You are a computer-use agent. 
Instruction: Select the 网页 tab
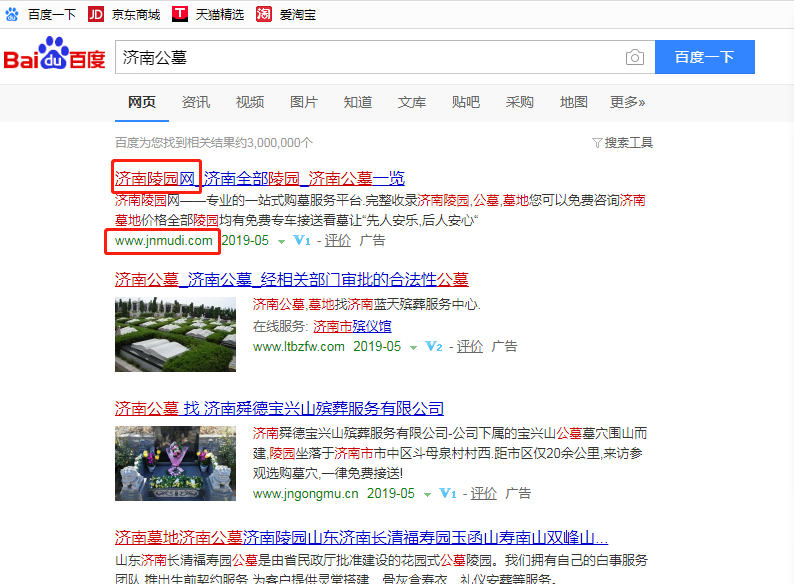click(142, 102)
